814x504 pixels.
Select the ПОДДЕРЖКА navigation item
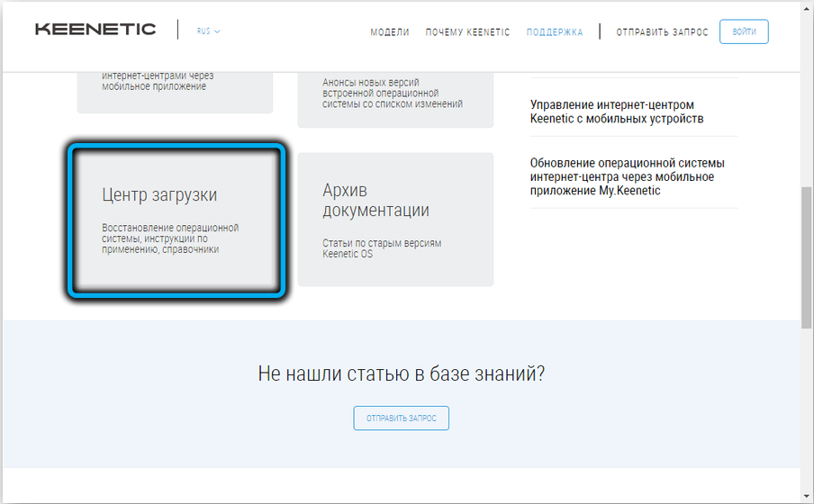coord(555,32)
